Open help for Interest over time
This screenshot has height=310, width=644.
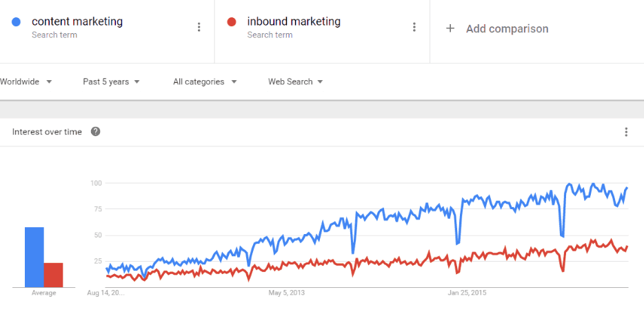(x=96, y=131)
